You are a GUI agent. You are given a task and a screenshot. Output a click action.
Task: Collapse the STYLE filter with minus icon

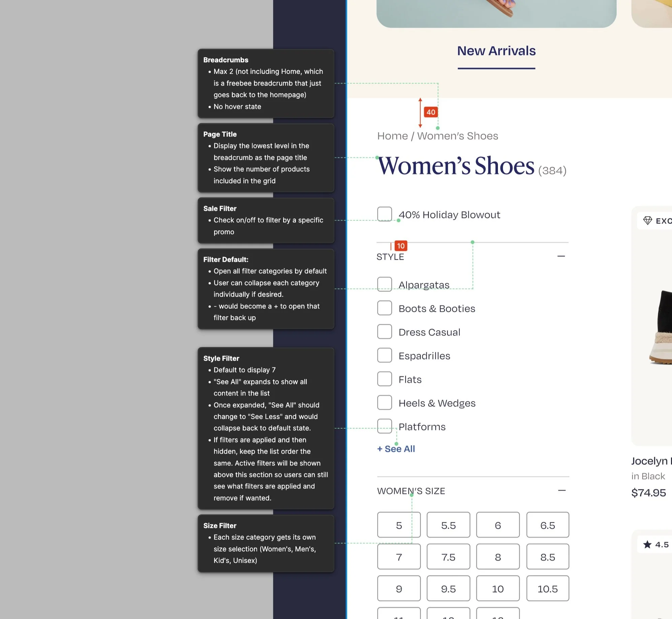(561, 256)
